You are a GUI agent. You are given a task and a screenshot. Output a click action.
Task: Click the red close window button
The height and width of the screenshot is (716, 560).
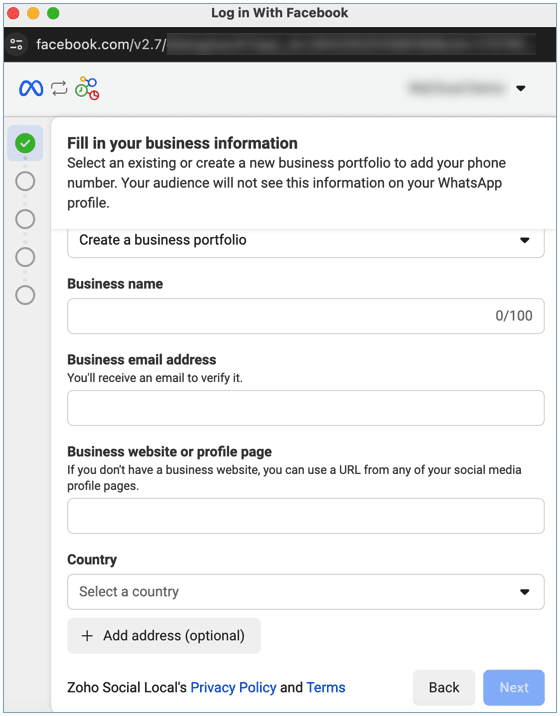13,13
